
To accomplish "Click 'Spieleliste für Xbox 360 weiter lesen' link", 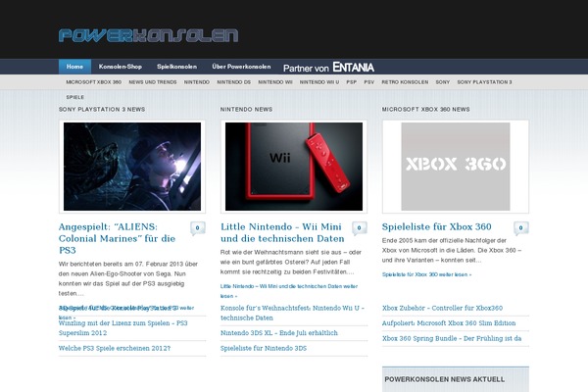I will [x=426, y=274].
